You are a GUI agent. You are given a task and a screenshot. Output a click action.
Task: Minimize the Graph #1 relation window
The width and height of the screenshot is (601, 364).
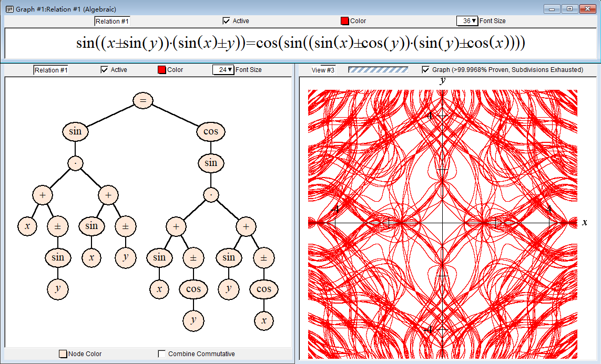pyautogui.click(x=552, y=9)
